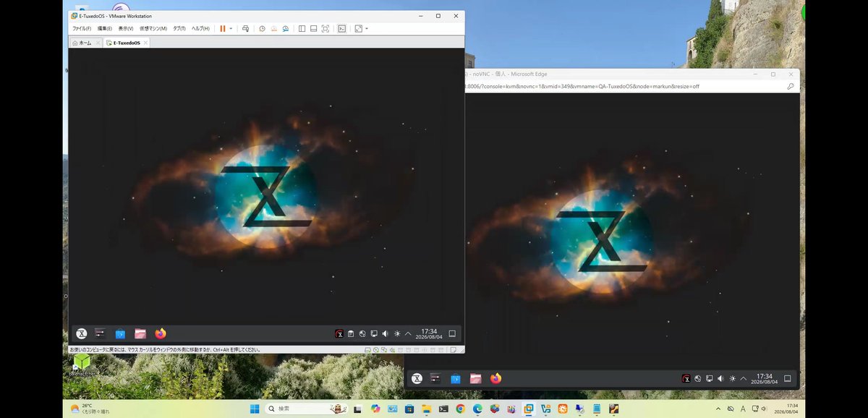Click the stretch guest display icon in VMware
The width and height of the screenshot is (868, 418).
coord(359,28)
